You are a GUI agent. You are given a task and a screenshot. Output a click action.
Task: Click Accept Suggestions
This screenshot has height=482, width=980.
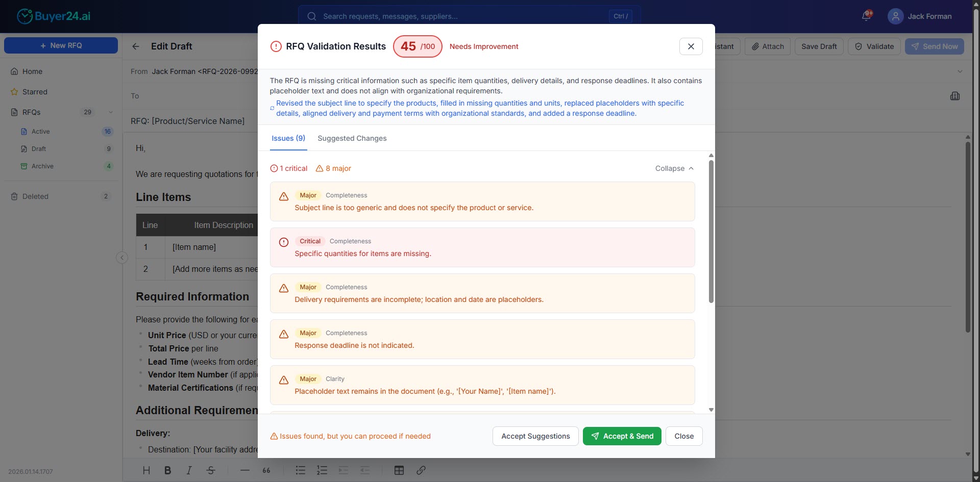coord(535,436)
